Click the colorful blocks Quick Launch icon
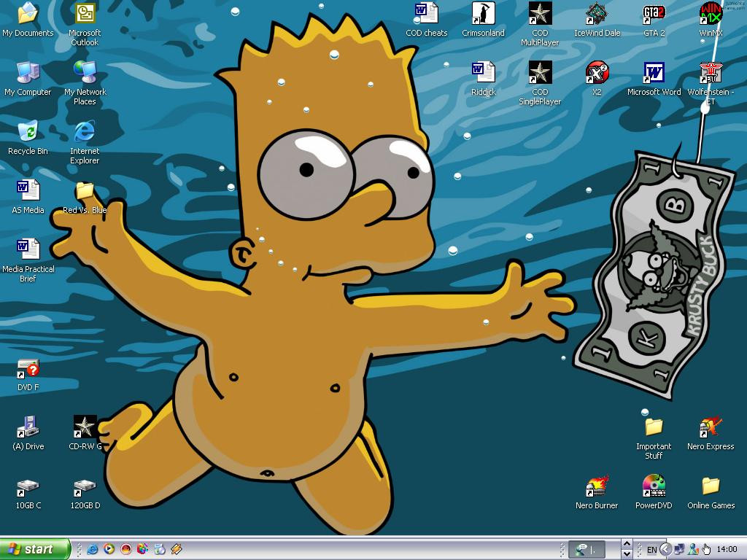This screenshot has width=747, height=560. pos(142,549)
